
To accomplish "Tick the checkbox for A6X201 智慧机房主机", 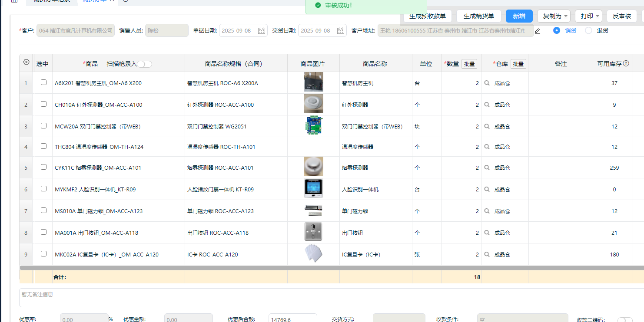I will 43,82.
